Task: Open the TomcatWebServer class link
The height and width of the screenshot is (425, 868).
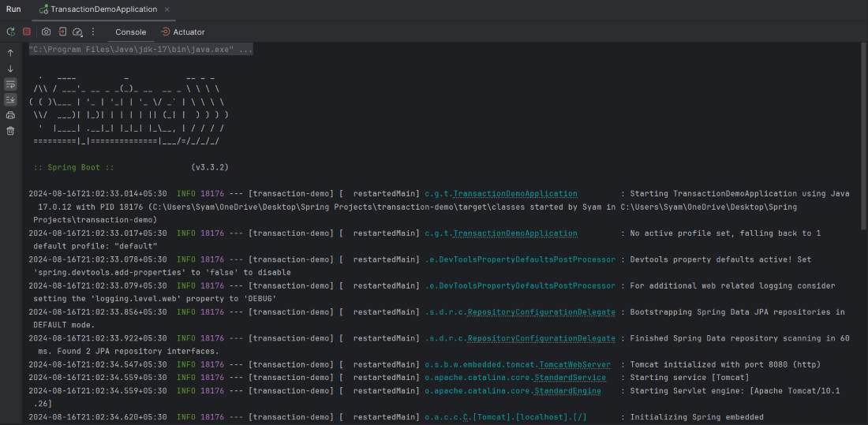Action: [x=574, y=364]
